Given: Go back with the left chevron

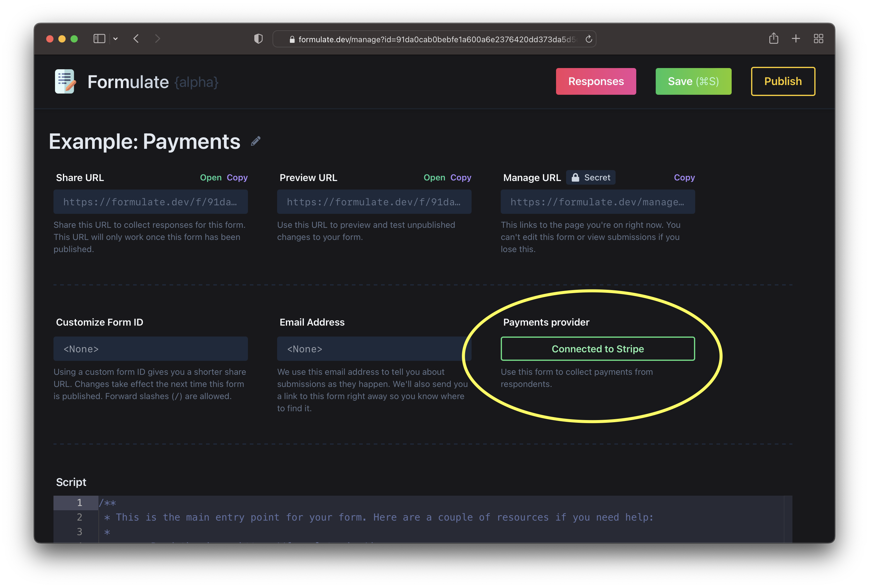Looking at the screenshot, I should pos(136,39).
